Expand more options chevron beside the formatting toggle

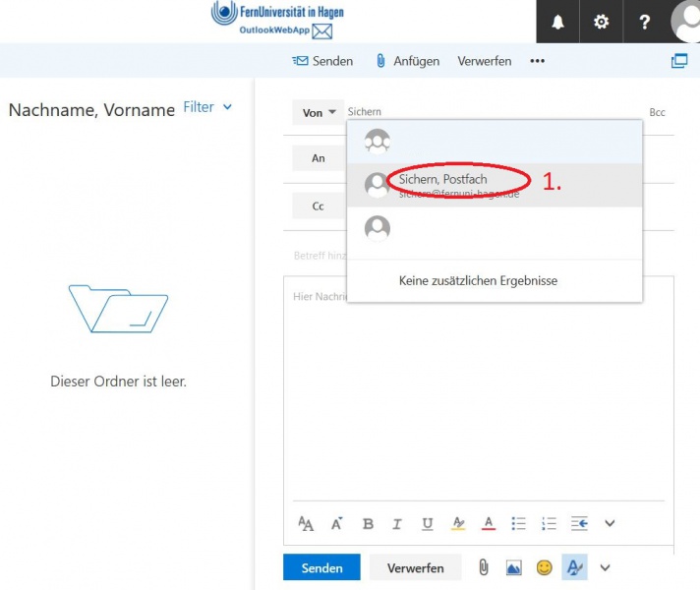[605, 567]
